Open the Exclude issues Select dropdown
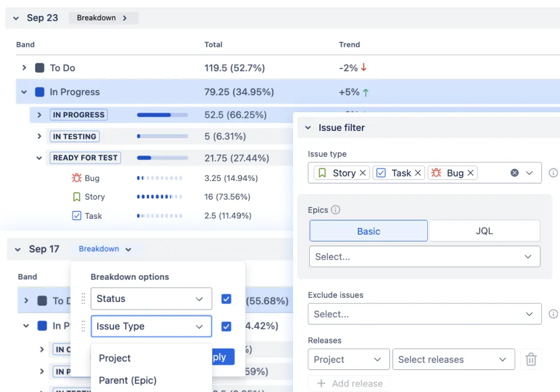The width and height of the screenshot is (560, 392). (425, 314)
